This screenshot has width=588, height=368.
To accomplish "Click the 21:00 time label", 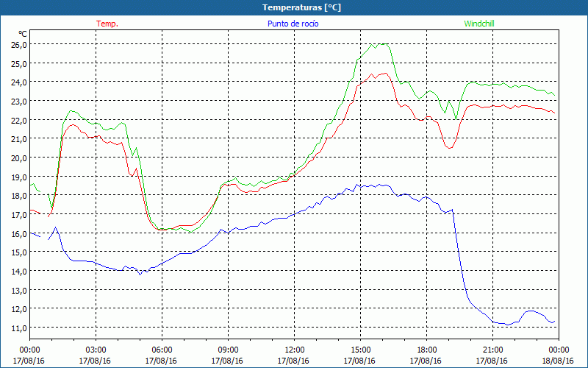I will tap(492, 350).
